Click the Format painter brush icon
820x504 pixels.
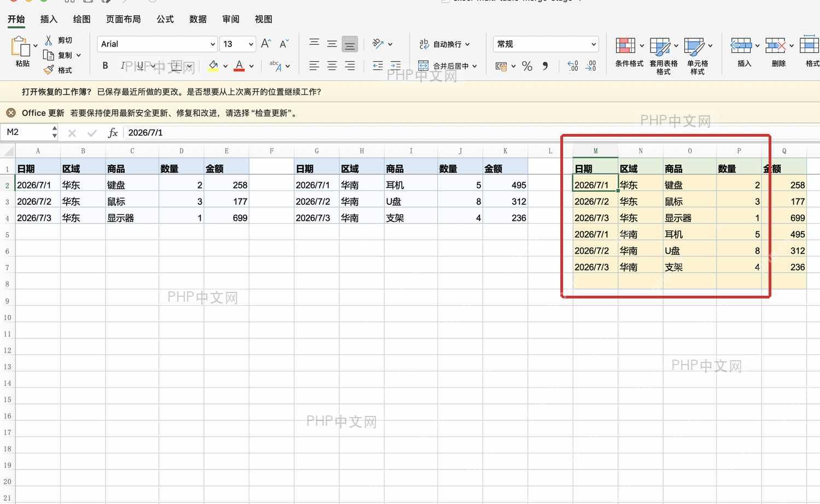pyautogui.click(x=49, y=69)
